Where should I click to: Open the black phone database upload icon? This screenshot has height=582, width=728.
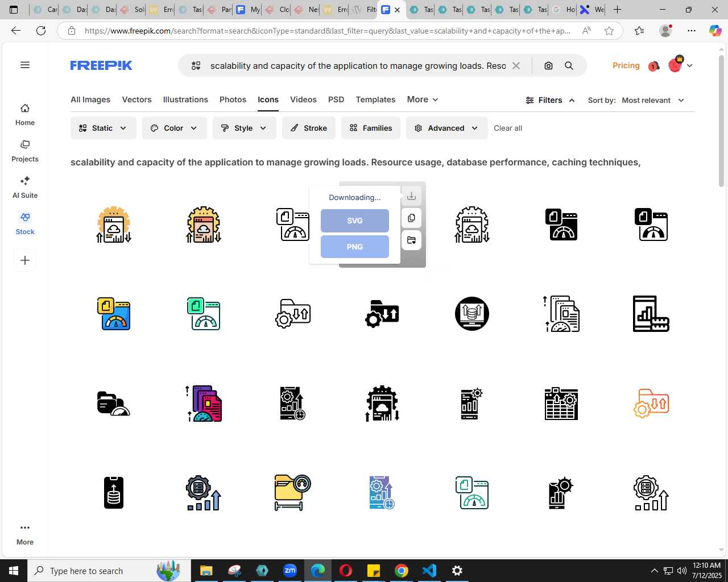pyautogui.click(x=114, y=492)
